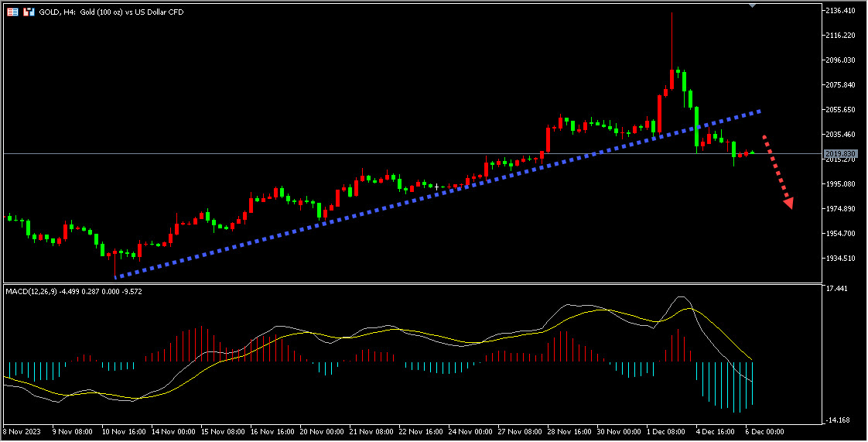This screenshot has height=442, width=868.
Task: Click MACD scale upper value 17.441
Action: click(836, 289)
